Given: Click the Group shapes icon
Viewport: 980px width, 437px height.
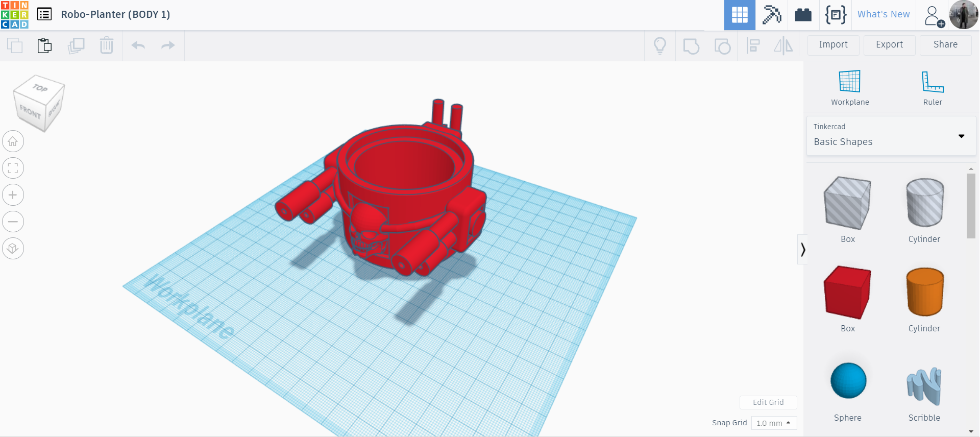Looking at the screenshot, I should pos(691,46).
